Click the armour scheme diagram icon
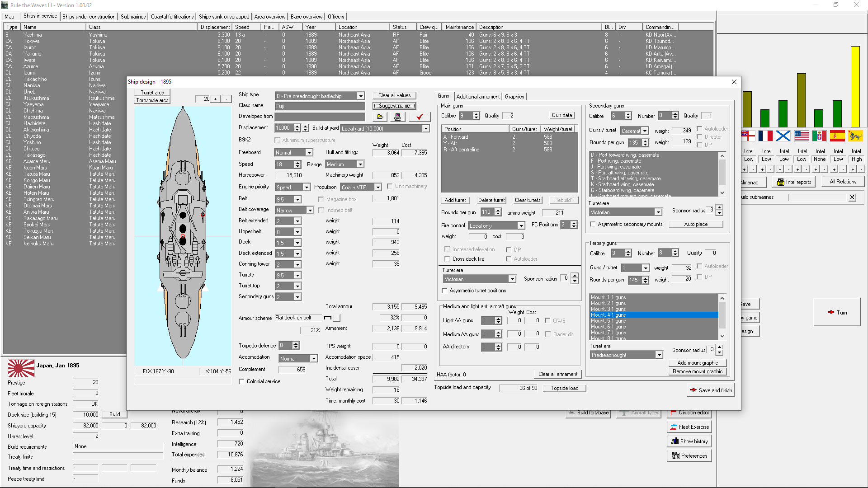Viewport: 868px width, 488px height. (x=328, y=318)
